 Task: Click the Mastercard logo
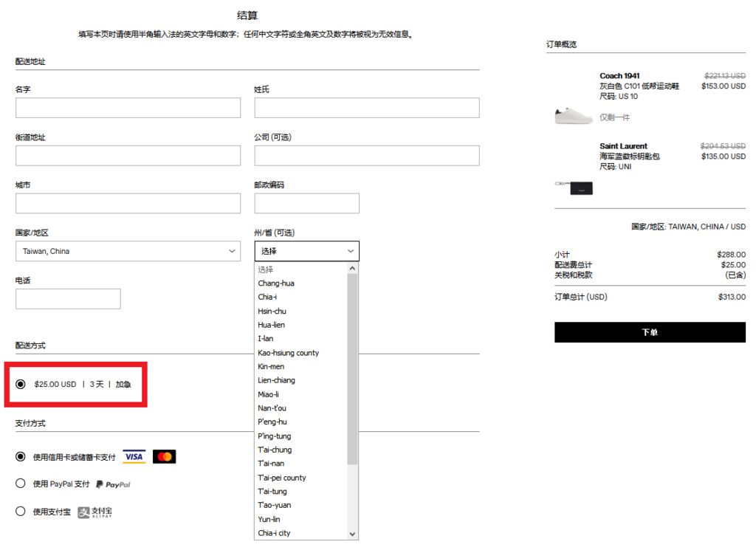pyautogui.click(x=165, y=456)
